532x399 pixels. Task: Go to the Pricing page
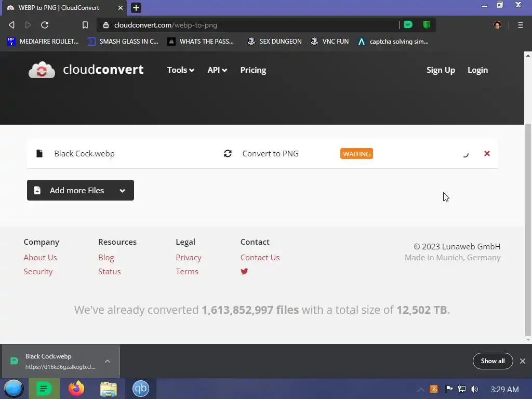click(253, 70)
